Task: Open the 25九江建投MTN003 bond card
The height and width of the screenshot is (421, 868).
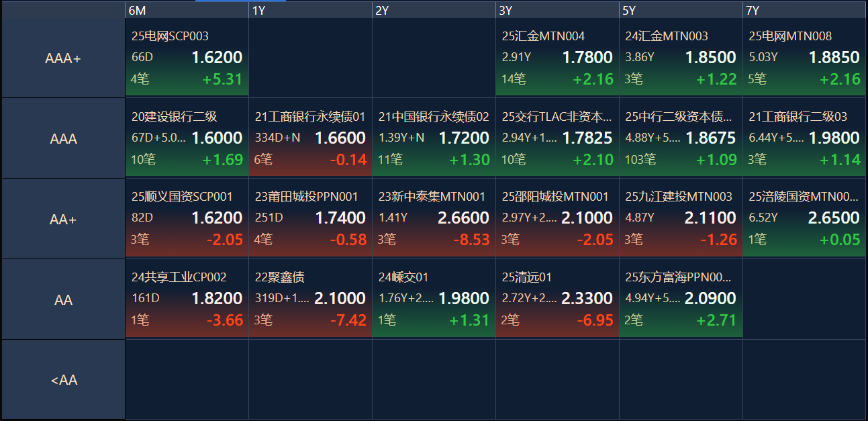Action: click(681, 218)
